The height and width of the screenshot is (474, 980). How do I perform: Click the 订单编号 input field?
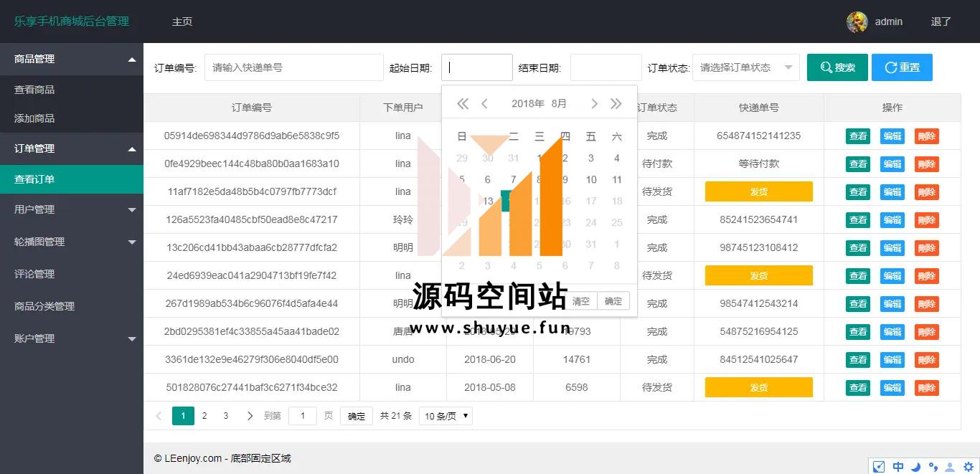click(294, 67)
